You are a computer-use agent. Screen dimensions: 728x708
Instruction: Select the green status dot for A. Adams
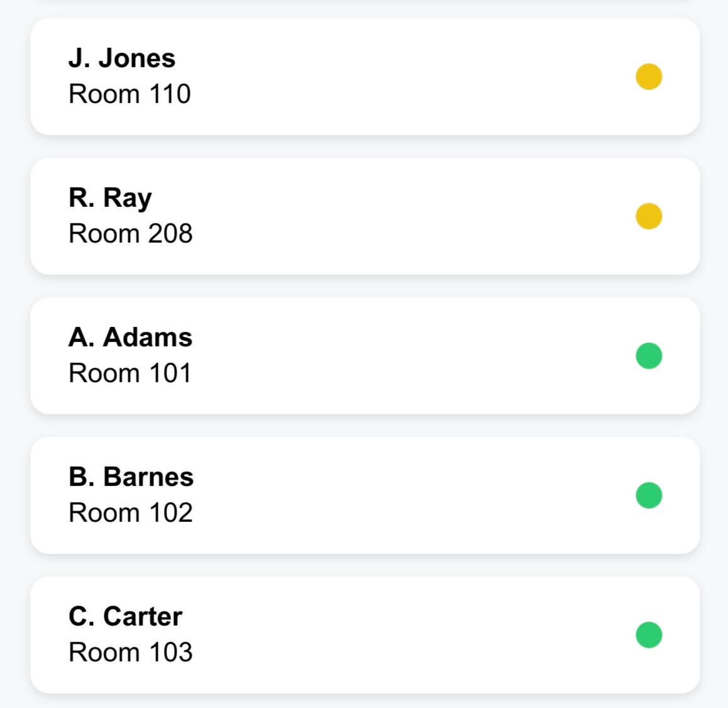point(649,356)
